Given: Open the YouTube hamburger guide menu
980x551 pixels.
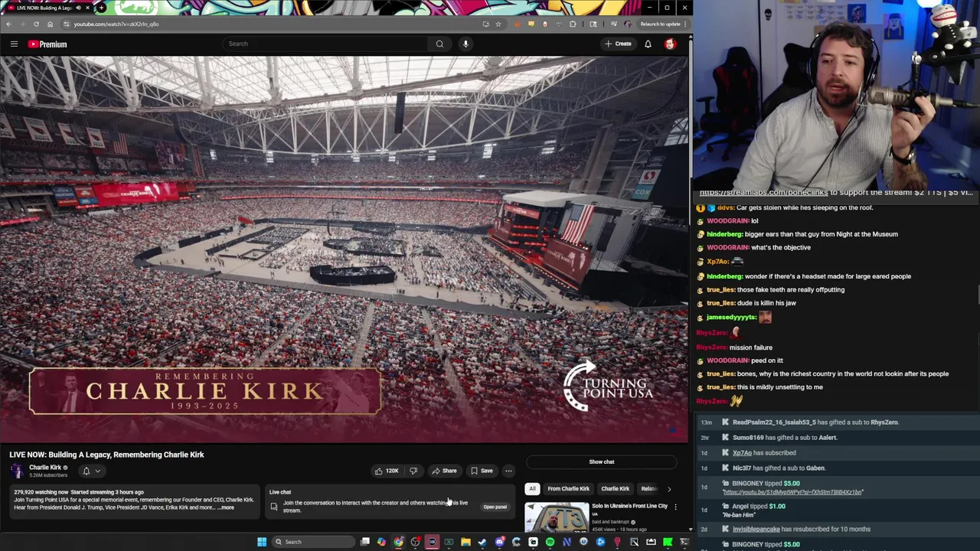Looking at the screenshot, I should 14,44.
